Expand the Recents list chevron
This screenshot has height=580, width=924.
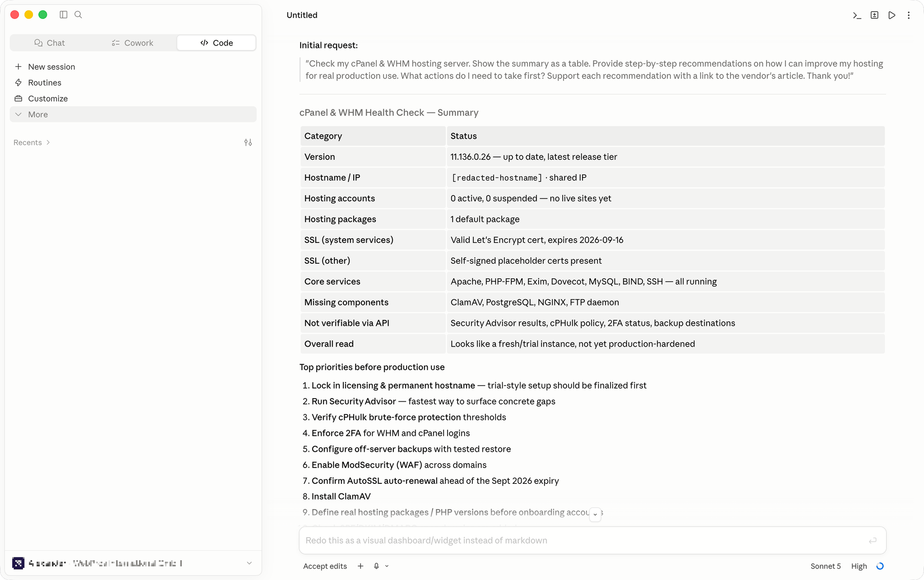(48, 143)
